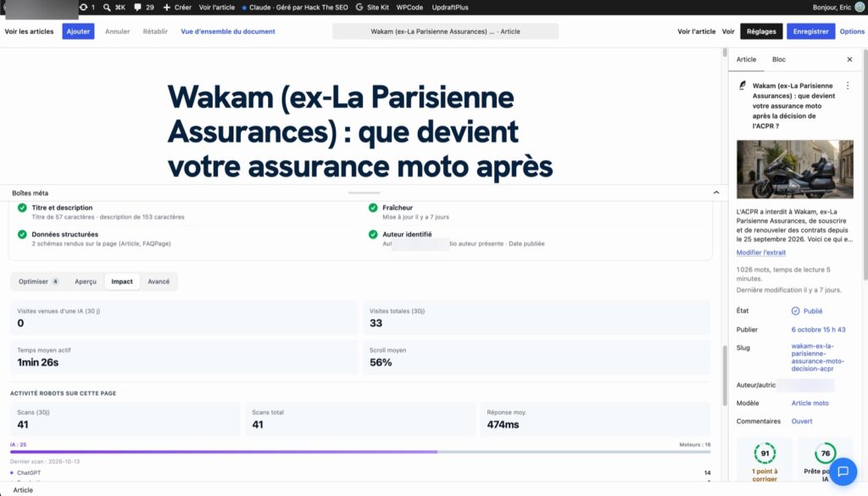868x496 pixels.
Task: Click Voir l'article in editor header
Action: (x=697, y=31)
